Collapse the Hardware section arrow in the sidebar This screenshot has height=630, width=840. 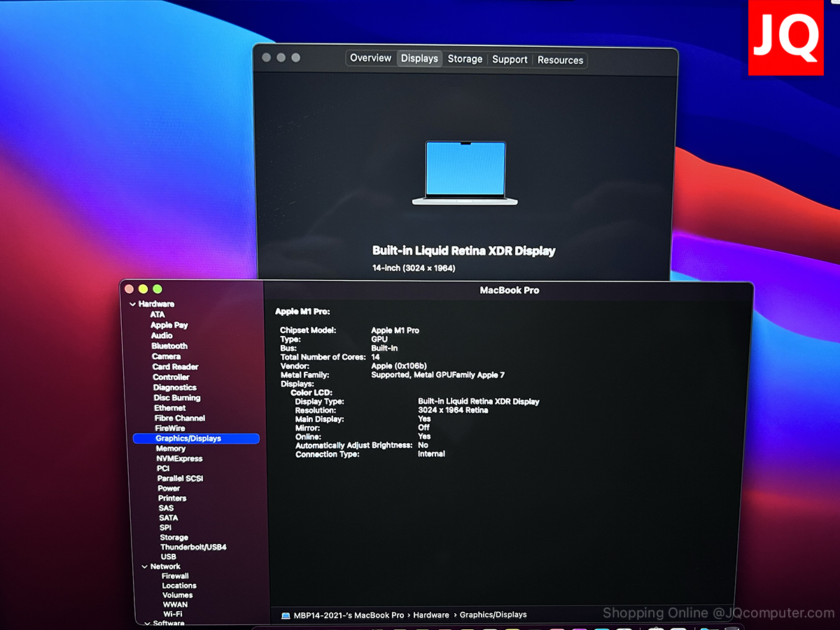[132, 304]
